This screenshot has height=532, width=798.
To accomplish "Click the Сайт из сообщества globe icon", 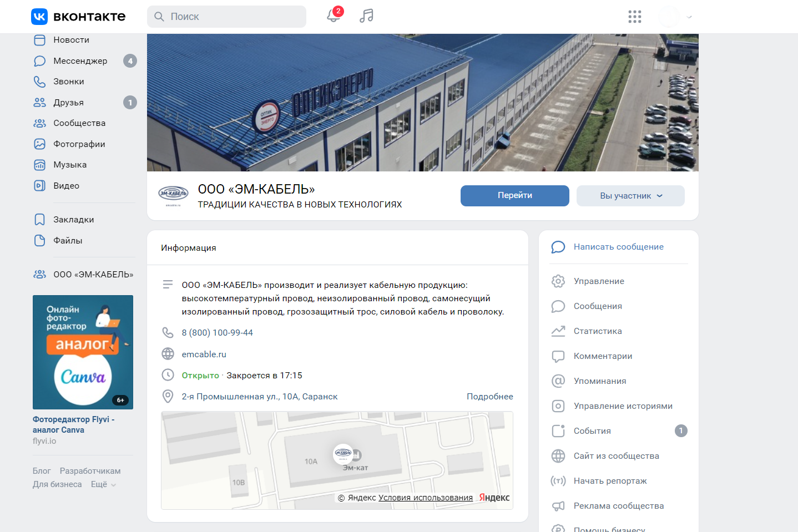I will click(x=558, y=456).
